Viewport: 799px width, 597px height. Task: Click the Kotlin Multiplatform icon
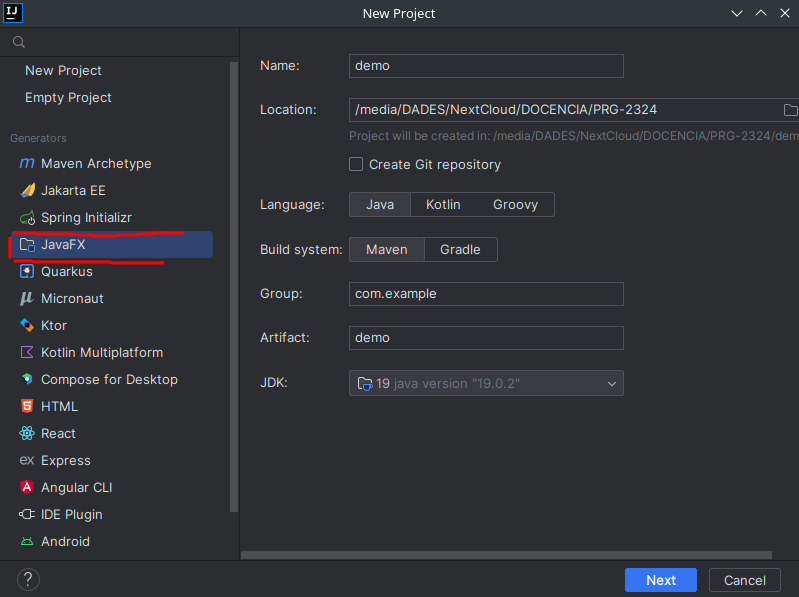coord(27,352)
